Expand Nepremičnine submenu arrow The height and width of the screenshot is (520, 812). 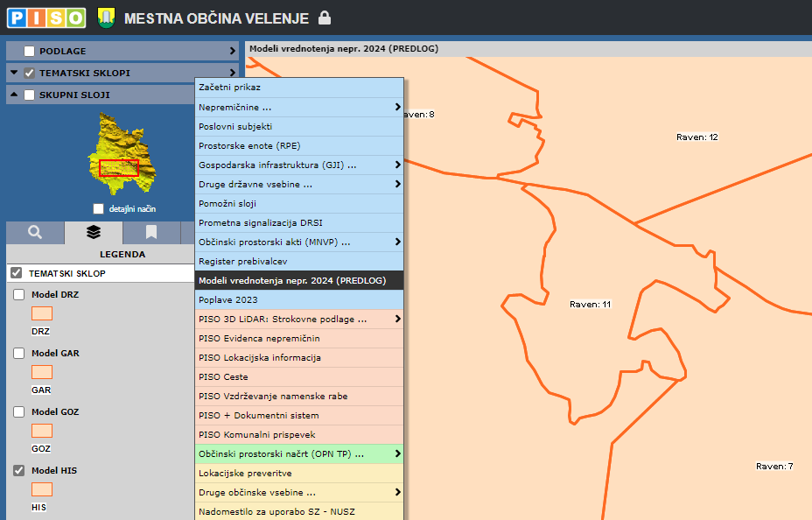pyautogui.click(x=397, y=107)
